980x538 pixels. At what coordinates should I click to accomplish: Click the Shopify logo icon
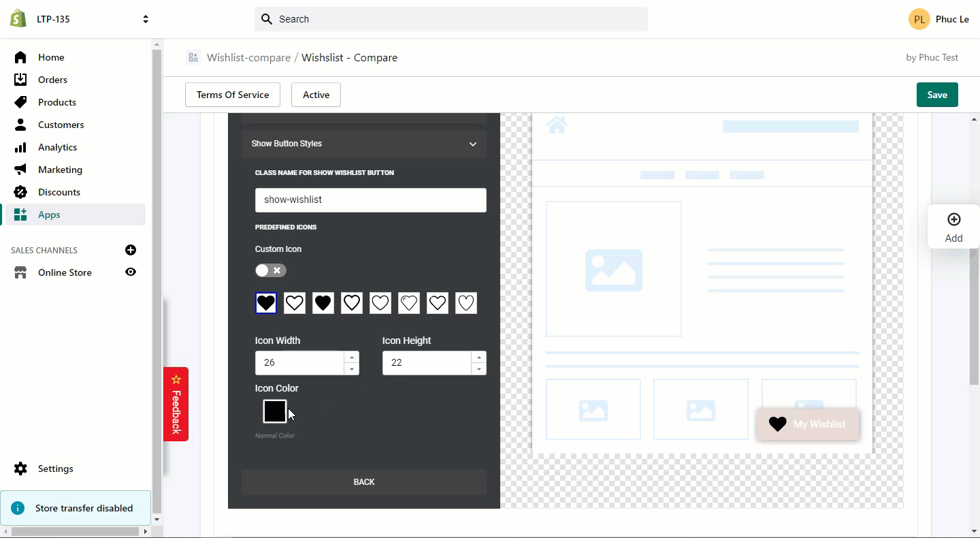point(18,18)
